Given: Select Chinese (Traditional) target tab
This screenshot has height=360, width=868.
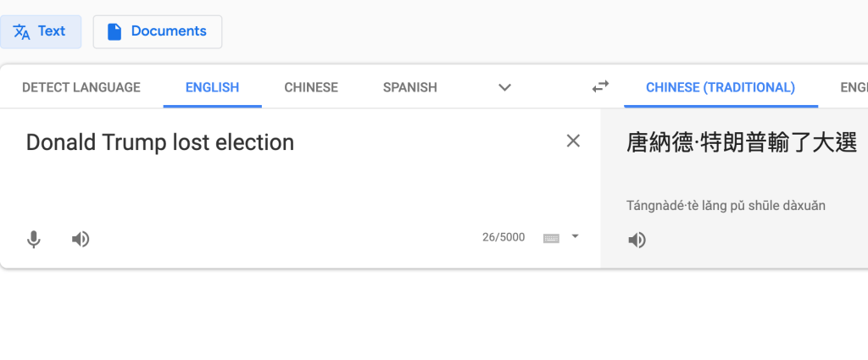Looking at the screenshot, I should point(721,87).
